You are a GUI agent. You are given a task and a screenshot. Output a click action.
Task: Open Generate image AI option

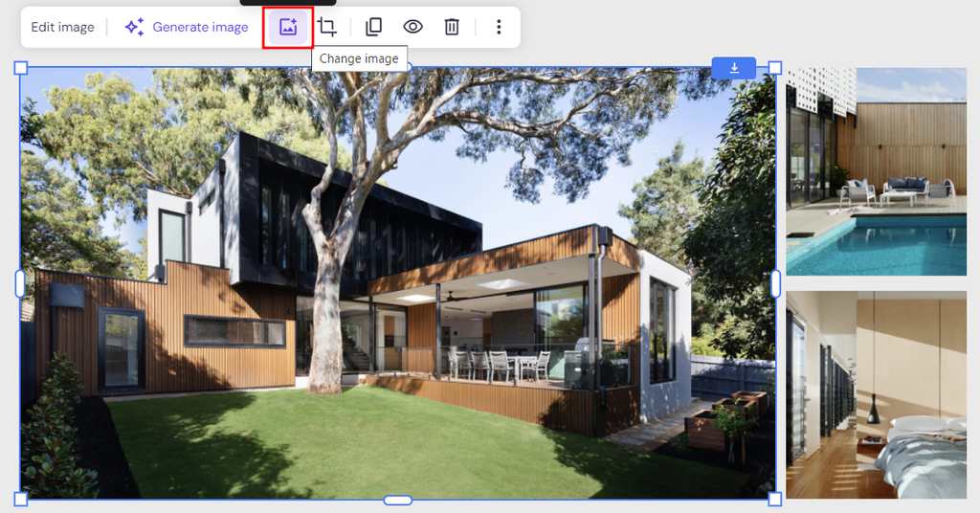[x=187, y=27]
